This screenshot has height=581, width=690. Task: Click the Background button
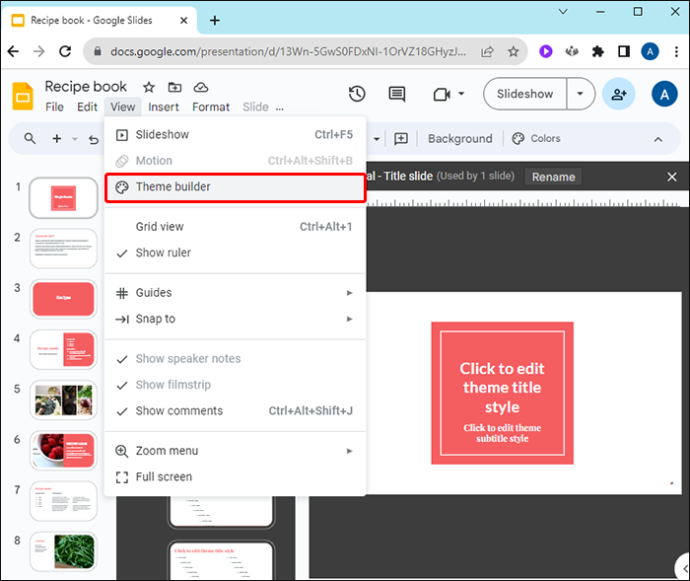[460, 139]
